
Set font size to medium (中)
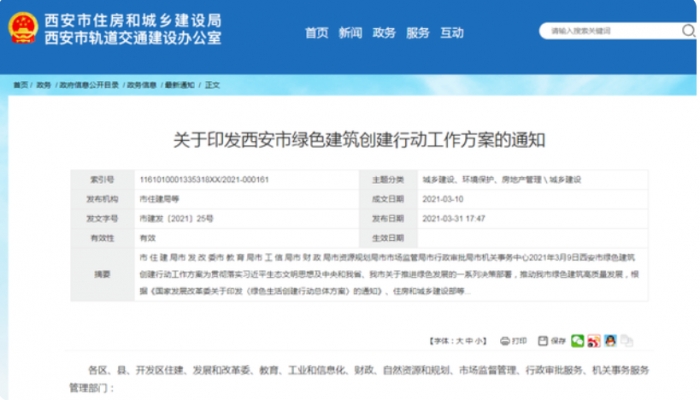click(467, 340)
